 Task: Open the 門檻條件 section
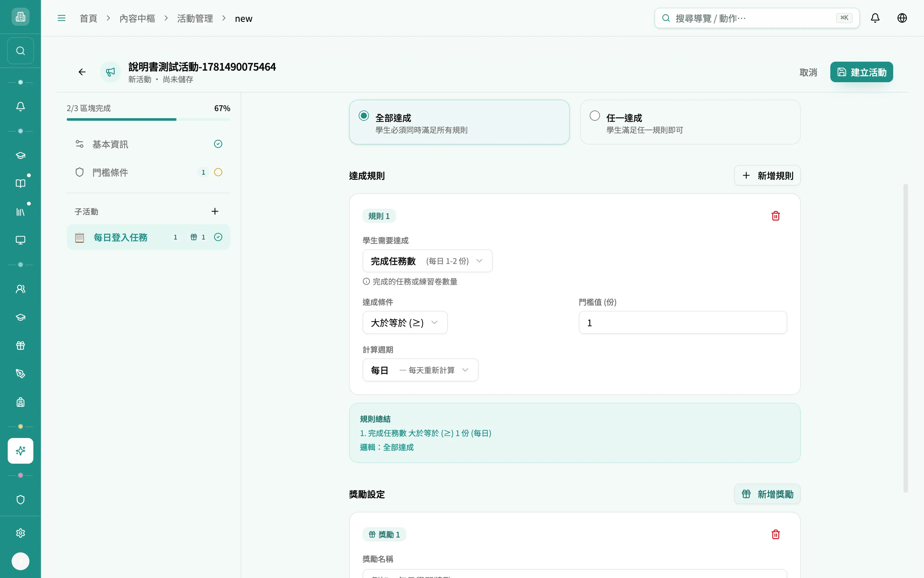pos(149,172)
